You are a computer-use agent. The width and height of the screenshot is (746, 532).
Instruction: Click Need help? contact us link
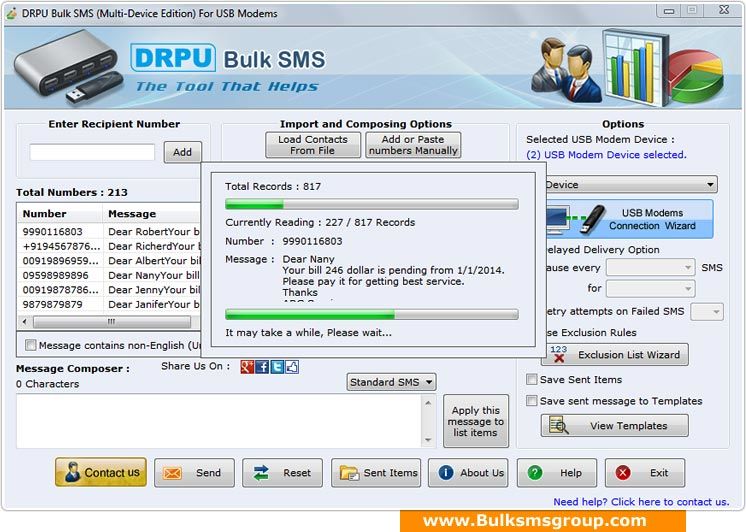coord(641,502)
